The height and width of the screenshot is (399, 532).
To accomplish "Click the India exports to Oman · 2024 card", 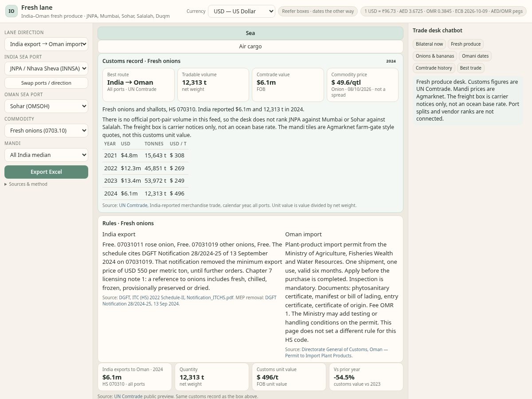I will (135, 377).
